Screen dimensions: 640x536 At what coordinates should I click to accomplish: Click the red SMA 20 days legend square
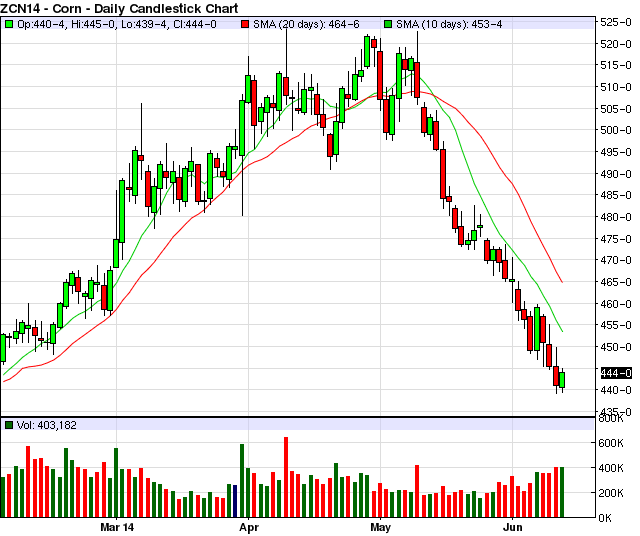[245, 24]
